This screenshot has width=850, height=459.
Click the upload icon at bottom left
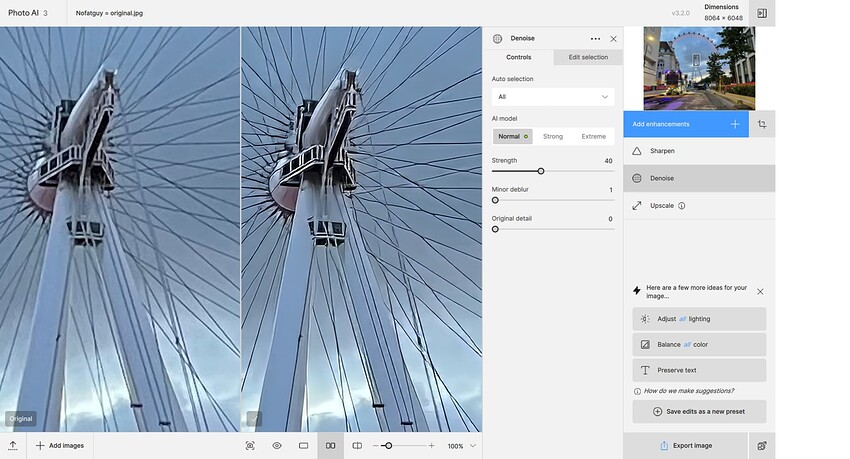click(x=13, y=445)
